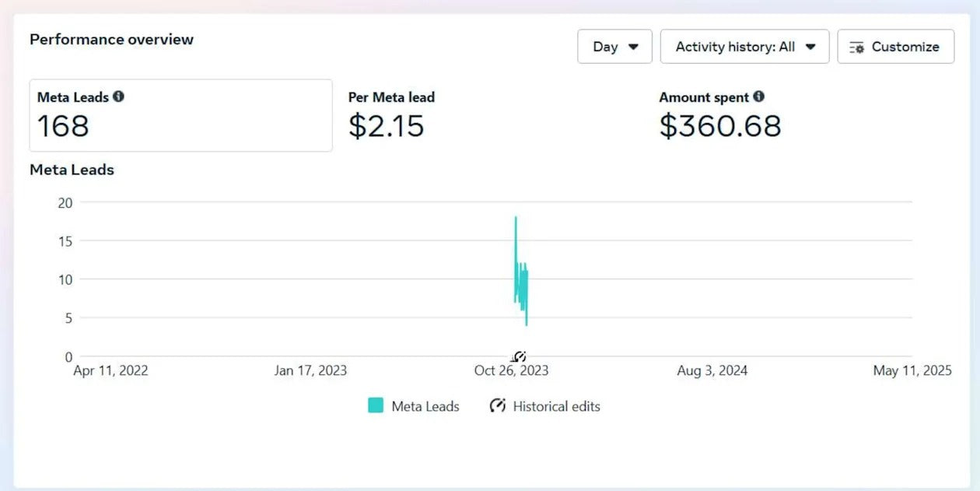Click the Oct 26, 2023 axis label
The image size is (980, 491).
tap(511, 370)
